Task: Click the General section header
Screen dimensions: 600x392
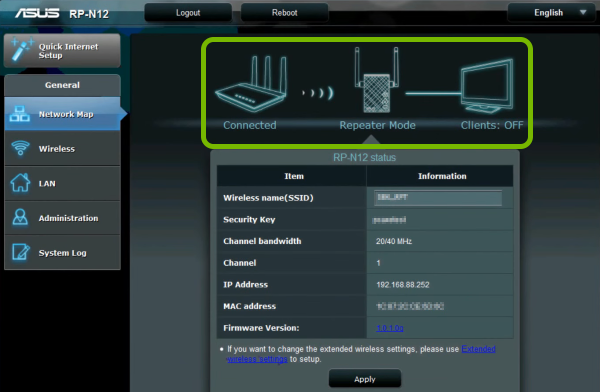Action: point(62,85)
